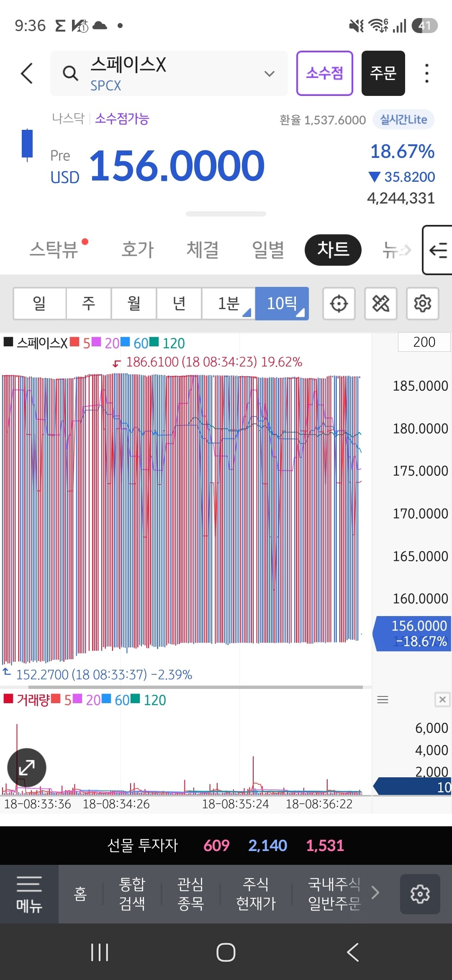Tap the 소수점 fractional trade button
This screenshot has width=452, height=980.
324,73
